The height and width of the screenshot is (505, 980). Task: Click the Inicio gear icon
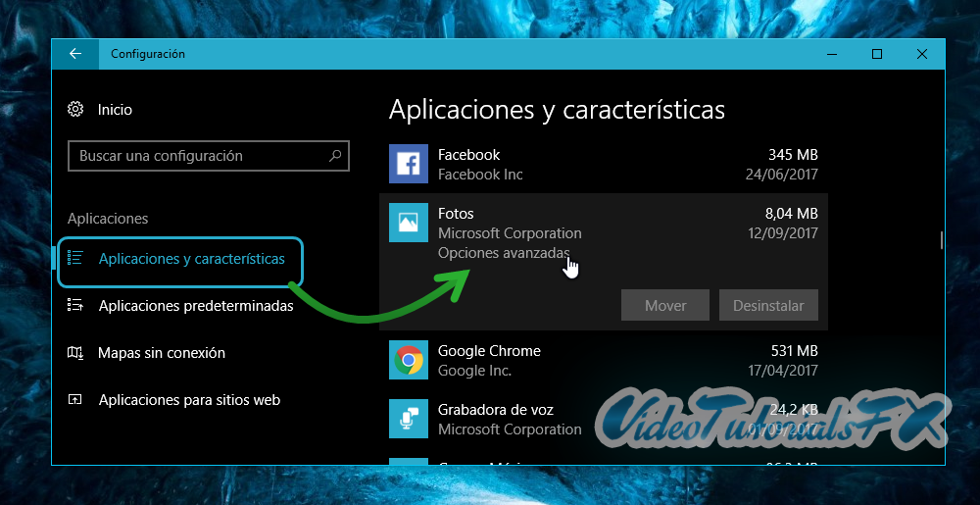click(x=75, y=110)
